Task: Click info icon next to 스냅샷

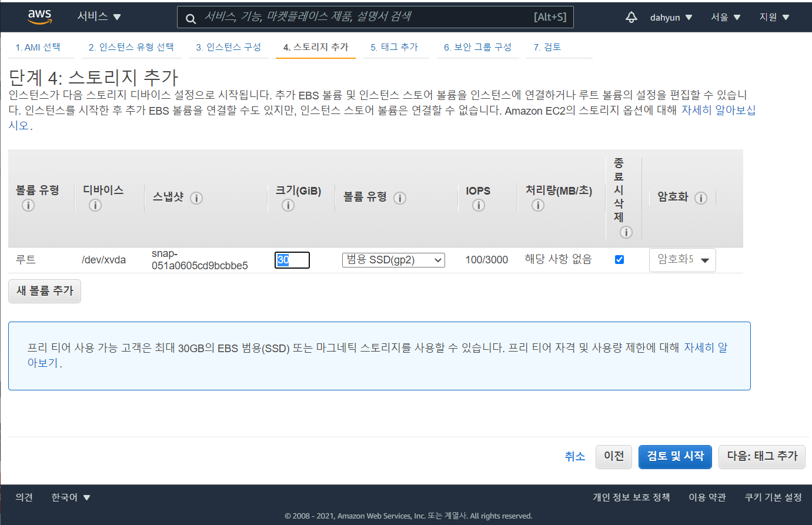Action: click(196, 198)
